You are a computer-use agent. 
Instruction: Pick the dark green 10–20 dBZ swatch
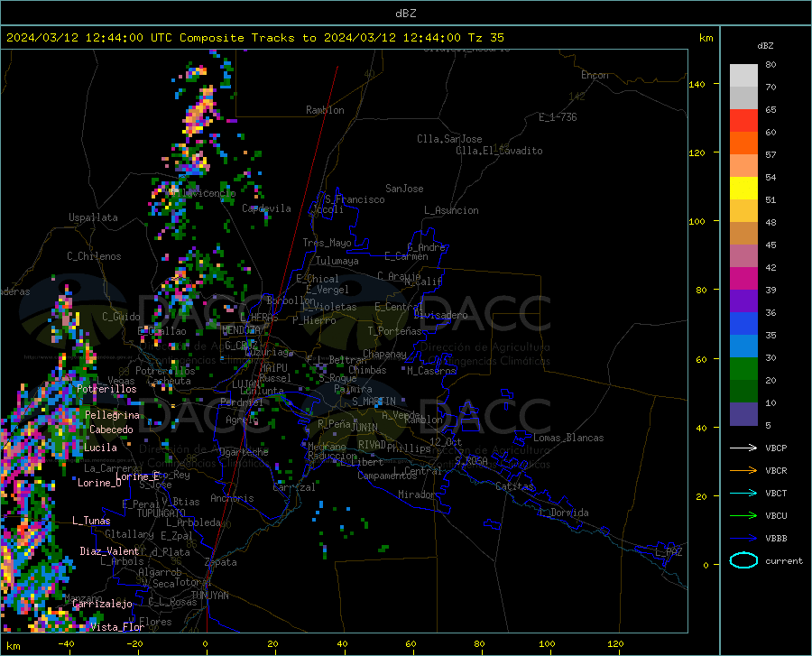(x=743, y=392)
